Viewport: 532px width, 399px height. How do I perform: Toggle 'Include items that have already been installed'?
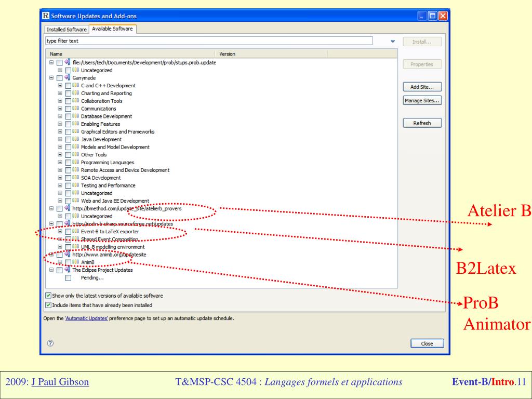click(x=48, y=305)
